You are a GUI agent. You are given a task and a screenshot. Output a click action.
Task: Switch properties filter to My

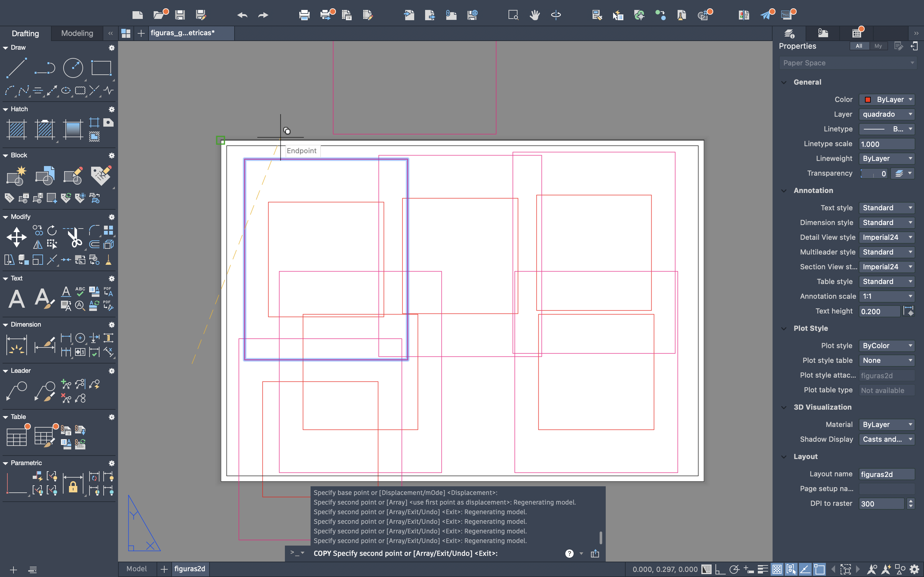[878, 46]
